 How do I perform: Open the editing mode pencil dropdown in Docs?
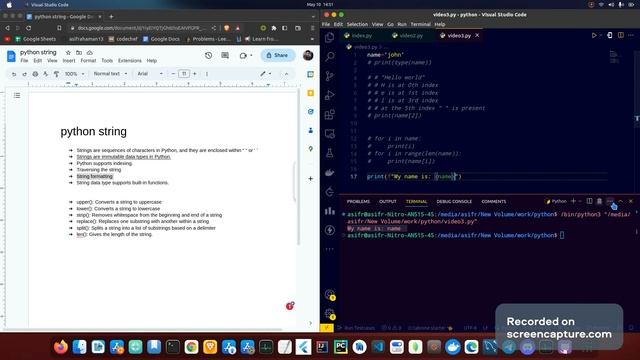[x=266, y=74]
